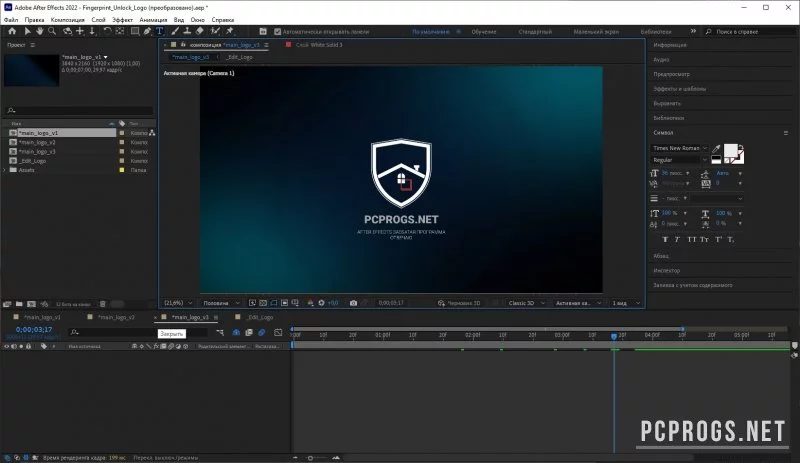Open the channel and color management icon
This screenshot has height=463, width=800.
point(310,303)
